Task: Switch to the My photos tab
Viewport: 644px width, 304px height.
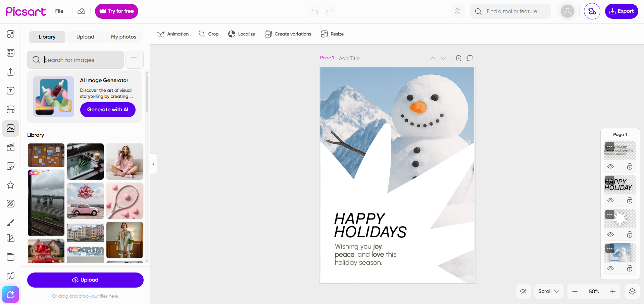Action: pyautogui.click(x=123, y=37)
